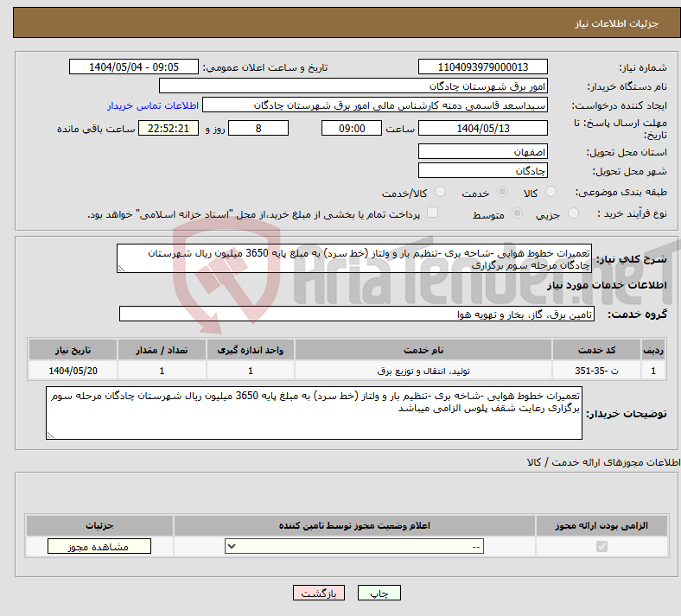This screenshot has height=616, width=681.
Task: Click the buyer organization name field
Action: (353, 86)
